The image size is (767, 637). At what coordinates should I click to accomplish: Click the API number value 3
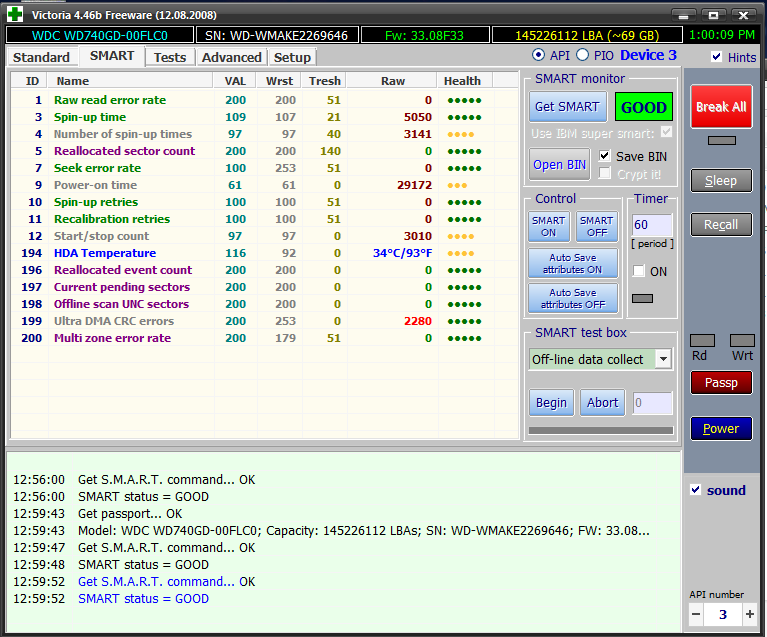tap(723, 614)
